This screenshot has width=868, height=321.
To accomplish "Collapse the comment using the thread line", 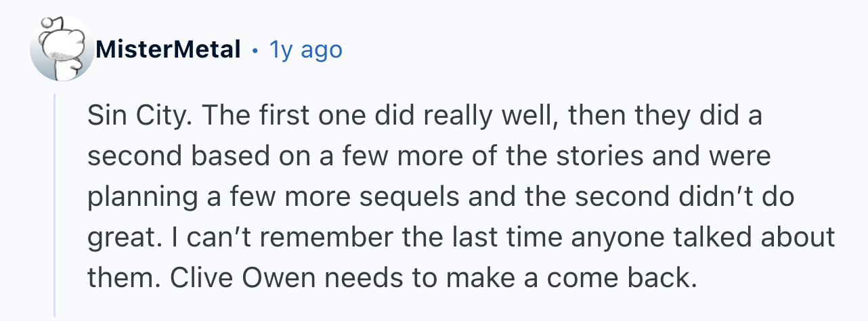I will (56, 205).
